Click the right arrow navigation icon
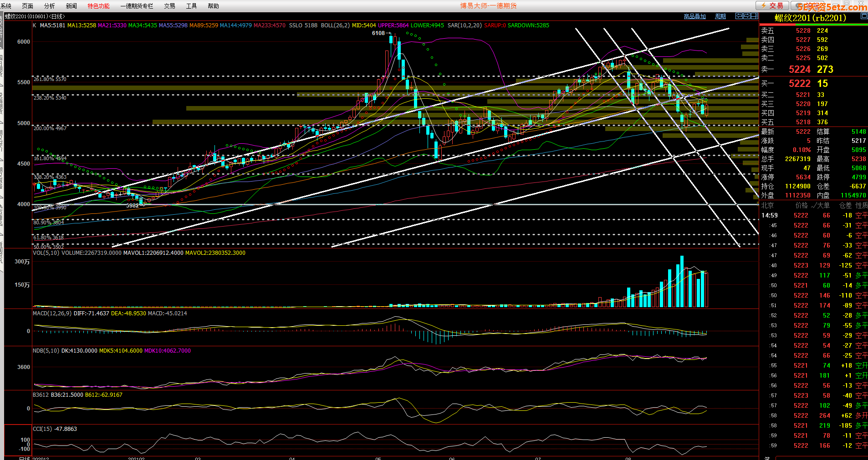868x460 pixels. [x=746, y=16]
